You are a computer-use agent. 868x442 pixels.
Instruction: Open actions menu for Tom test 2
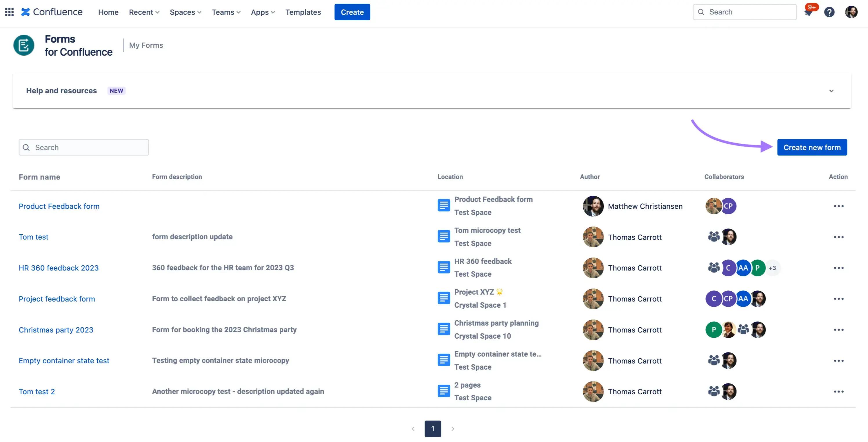click(x=838, y=392)
